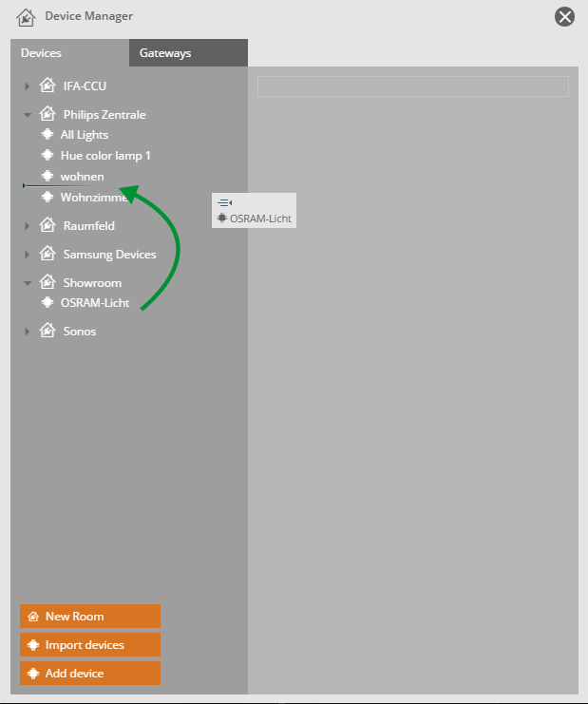Click the Raumfeld room house icon
The image size is (588, 704).
[47, 226]
